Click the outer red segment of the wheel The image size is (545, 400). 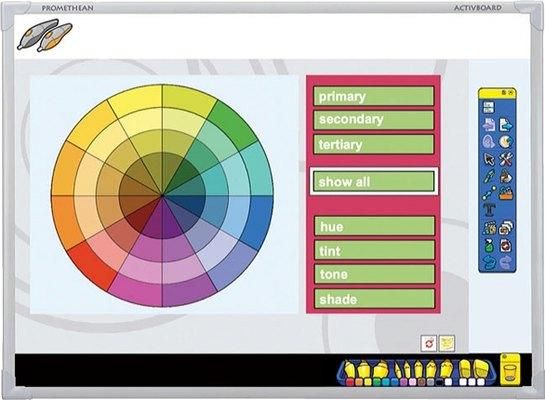(91, 265)
